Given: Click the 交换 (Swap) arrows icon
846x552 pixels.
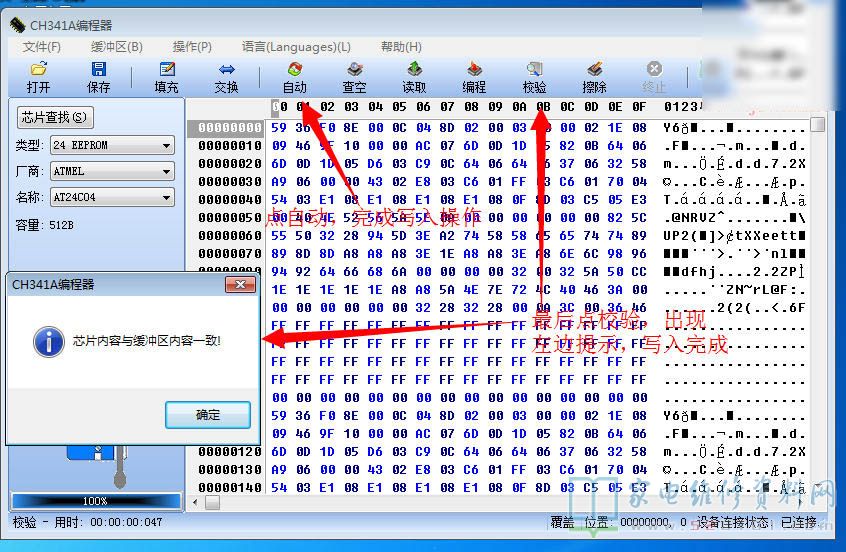Looking at the screenshot, I should pos(226,70).
